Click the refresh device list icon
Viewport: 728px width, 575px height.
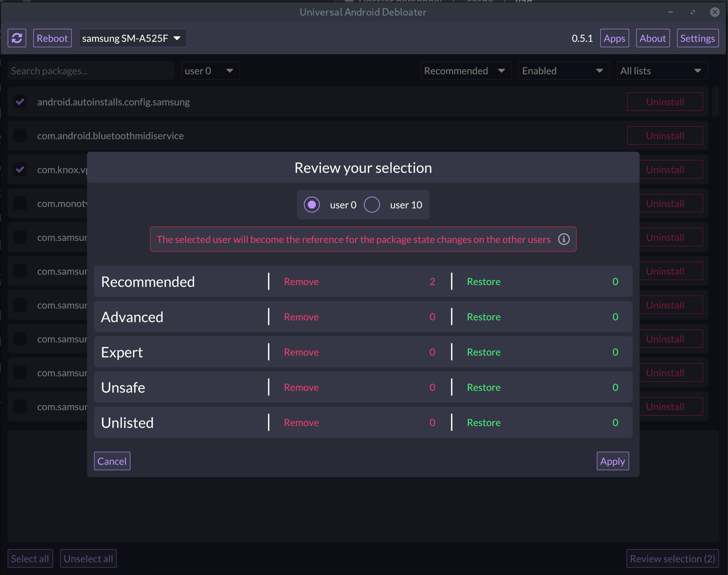point(17,38)
